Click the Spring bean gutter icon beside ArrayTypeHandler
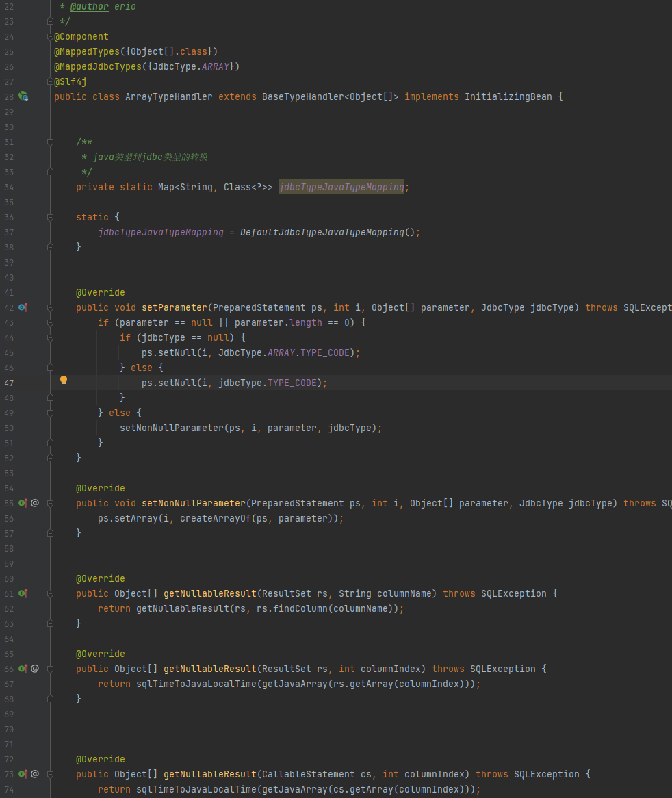 point(23,96)
